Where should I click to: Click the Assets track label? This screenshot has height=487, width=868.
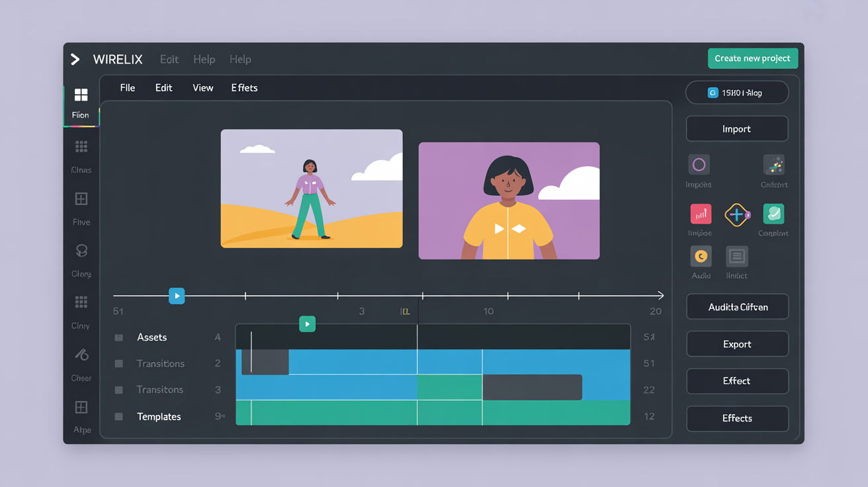pos(152,337)
